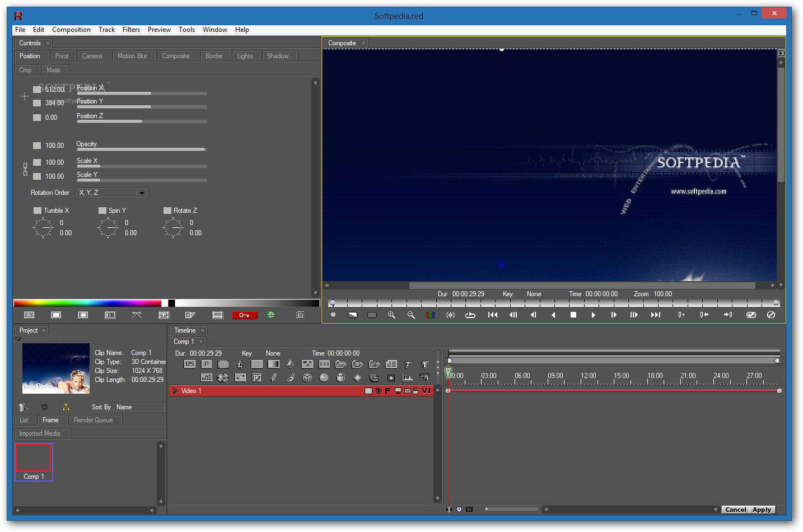The image size is (803, 532).
Task: Select the Comp 1 thumbnail in project list
Action: coord(34,463)
